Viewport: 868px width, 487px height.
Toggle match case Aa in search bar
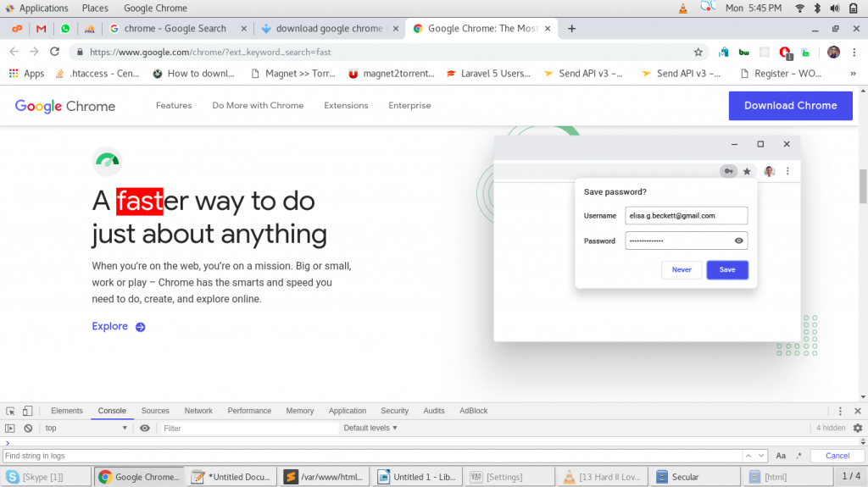point(781,456)
